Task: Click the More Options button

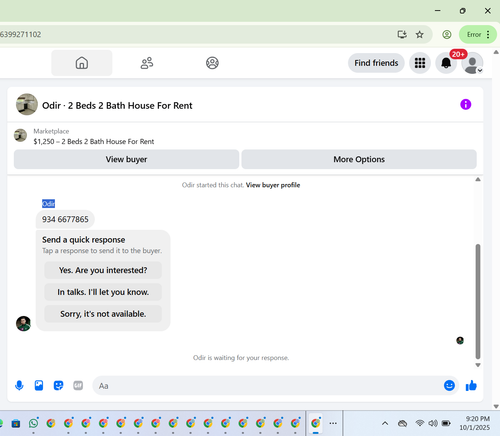Action: [359, 159]
